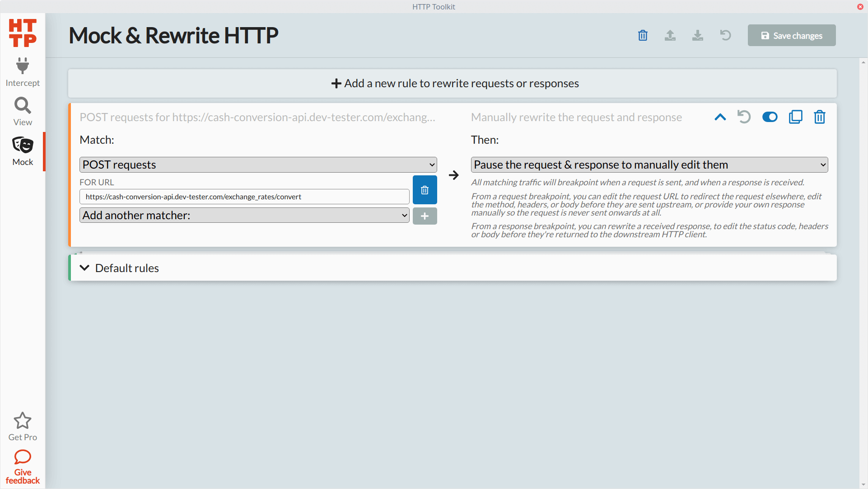The width and height of the screenshot is (868, 489).
Task: Delete the POST rule with trash icon
Action: (820, 117)
